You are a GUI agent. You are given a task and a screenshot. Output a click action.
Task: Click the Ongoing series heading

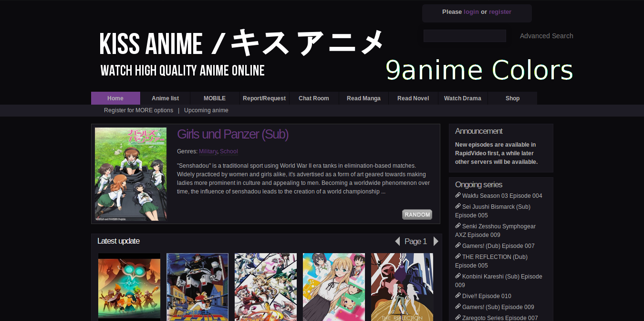coord(478,184)
